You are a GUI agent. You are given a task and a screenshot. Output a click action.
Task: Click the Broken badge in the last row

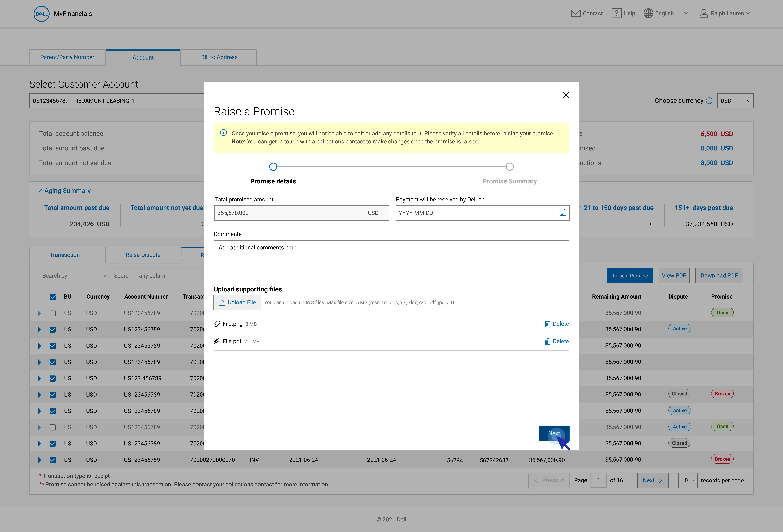point(722,459)
